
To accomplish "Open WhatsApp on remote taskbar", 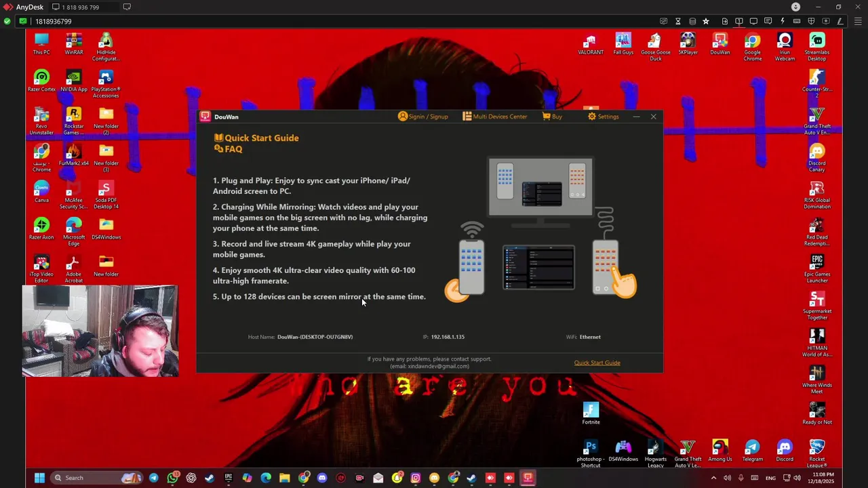I will click(x=173, y=478).
